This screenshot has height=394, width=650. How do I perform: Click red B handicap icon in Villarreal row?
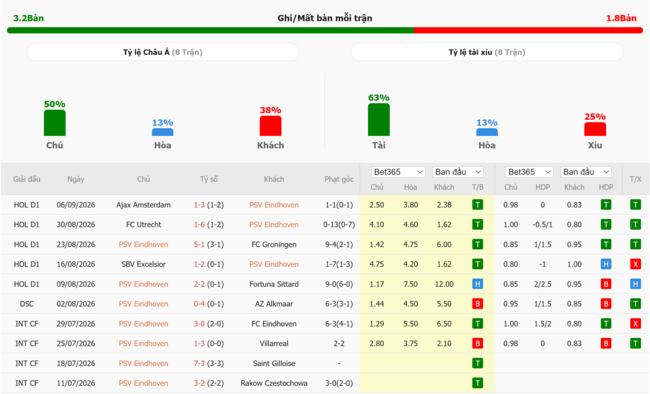coord(606,343)
